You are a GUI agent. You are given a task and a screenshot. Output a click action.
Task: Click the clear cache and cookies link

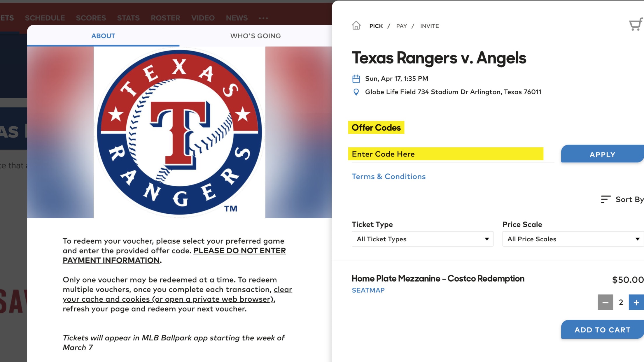tap(177, 294)
